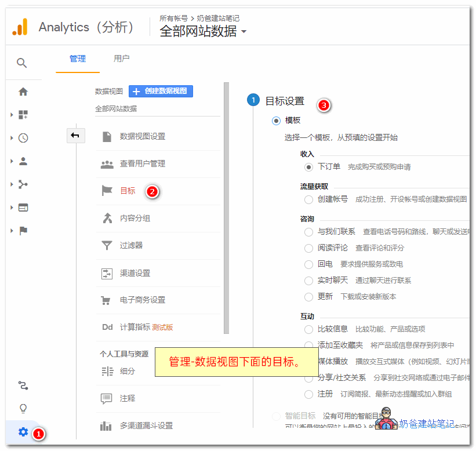
Task: Choose the 创建帐号 radio option
Action: pyautogui.click(x=309, y=201)
